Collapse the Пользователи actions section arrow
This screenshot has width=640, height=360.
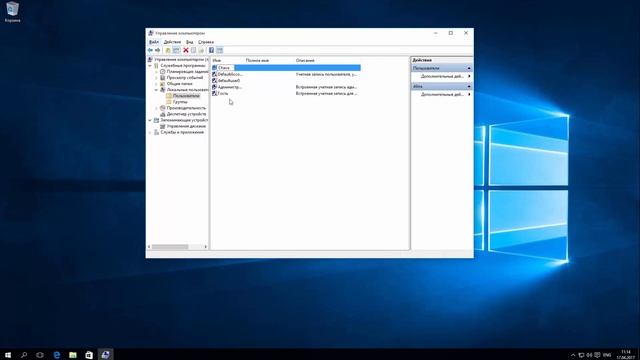coord(469,68)
